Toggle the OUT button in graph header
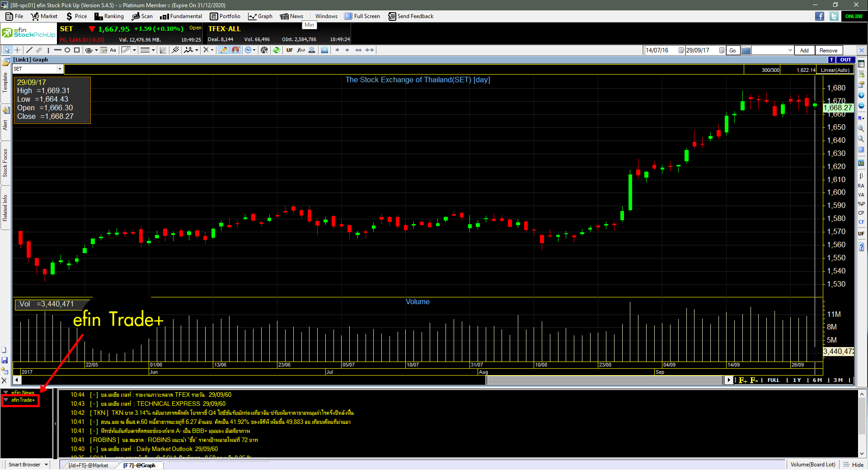Viewport: 868px width, 470px height. tap(846, 60)
